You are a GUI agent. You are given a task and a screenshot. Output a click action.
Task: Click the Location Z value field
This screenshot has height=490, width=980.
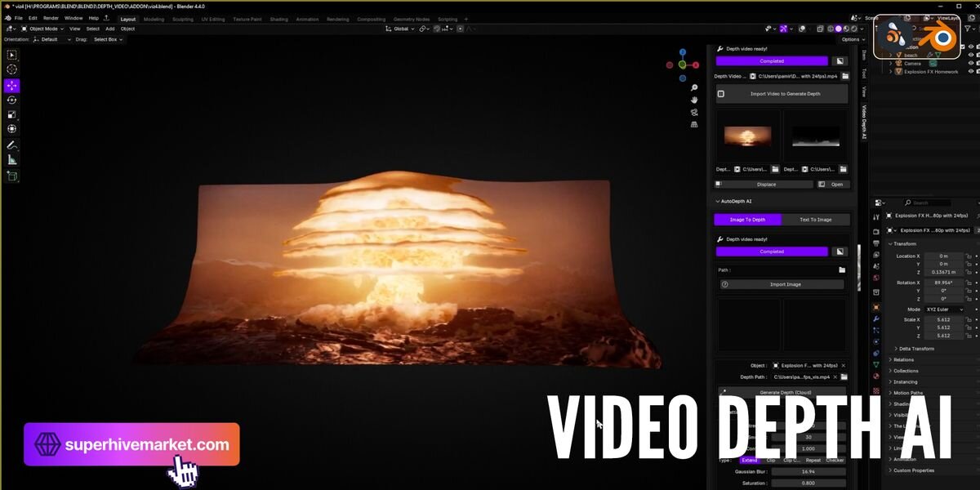943,272
